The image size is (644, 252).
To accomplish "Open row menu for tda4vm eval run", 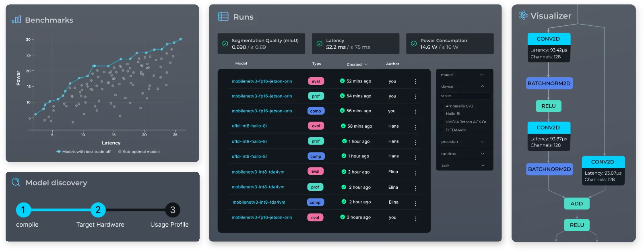I will point(415,173).
